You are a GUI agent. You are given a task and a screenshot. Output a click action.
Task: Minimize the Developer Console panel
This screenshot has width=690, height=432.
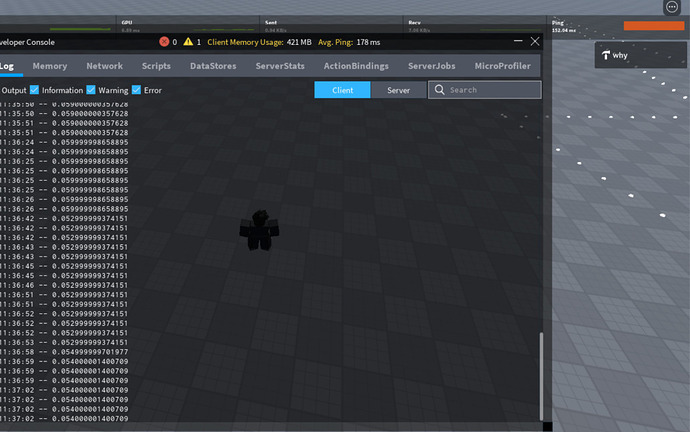[x=518, y=41]
